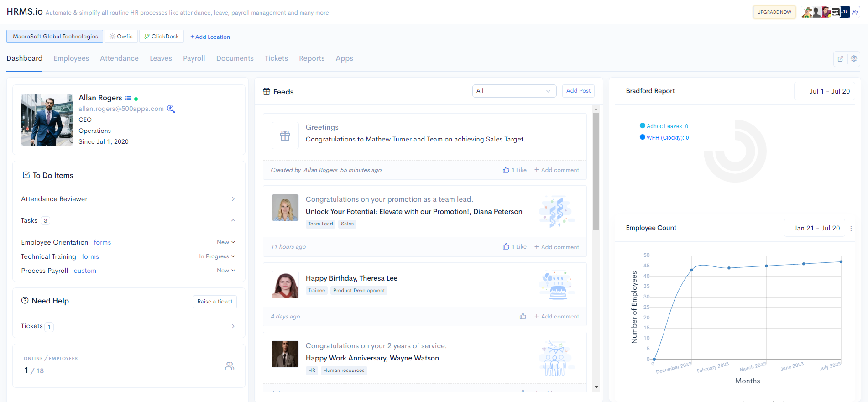Toggle WFH (Clockly) legend series
Screen dimensions: 868x402
pos(664,138)
